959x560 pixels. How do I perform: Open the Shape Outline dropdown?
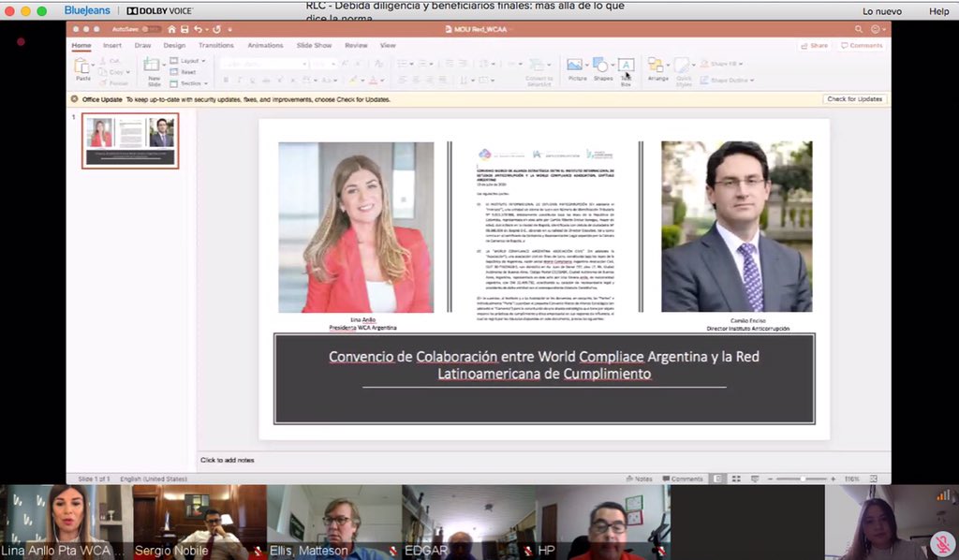[727, 81]
